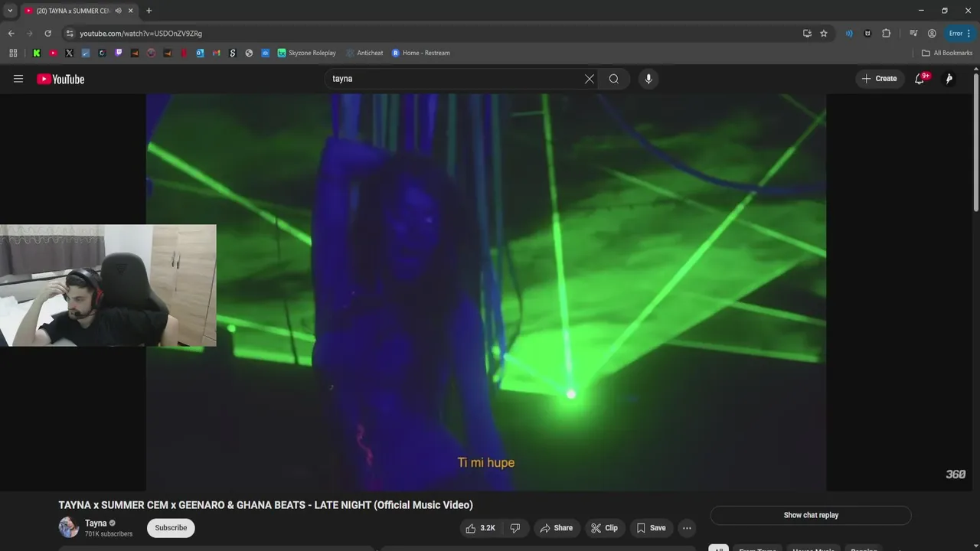This screenshot has width=980, height=551.
Task: Clear the search text with X icon
Action: click(590, 79)
